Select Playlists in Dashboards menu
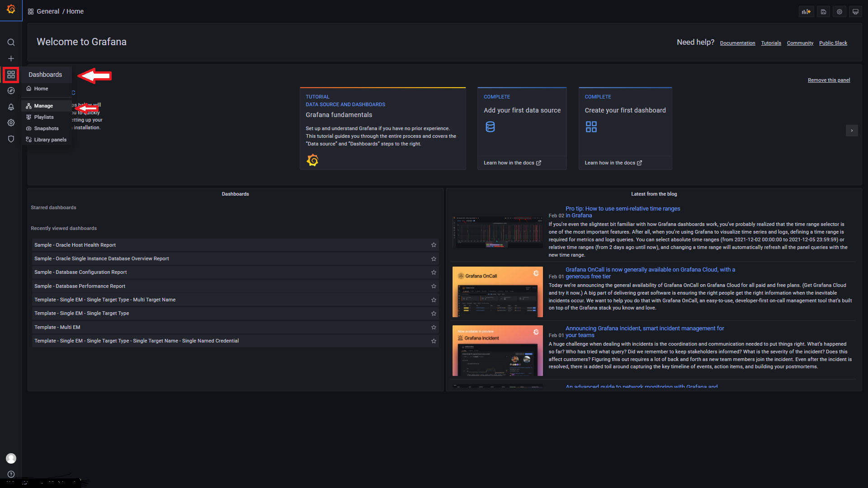Viewport: 868px width, 488px height. pyautogui.click(x=44, y=117)
